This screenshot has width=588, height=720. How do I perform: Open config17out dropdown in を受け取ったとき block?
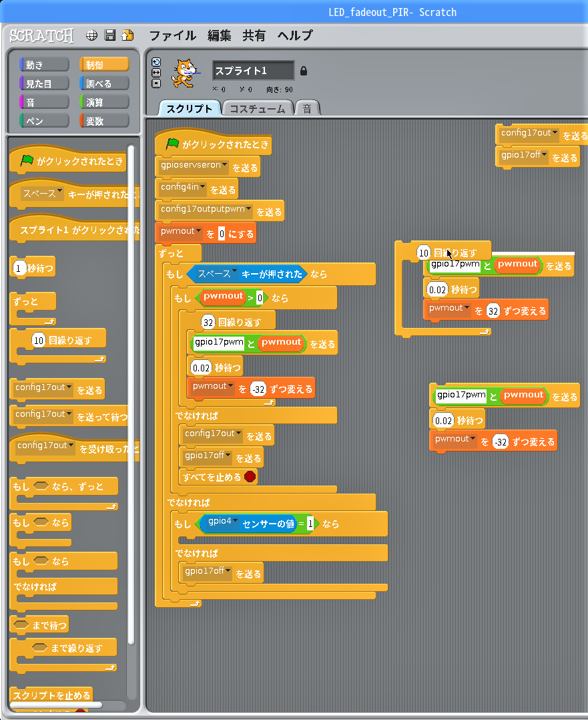pyautogui.click(x=71, y=445)
